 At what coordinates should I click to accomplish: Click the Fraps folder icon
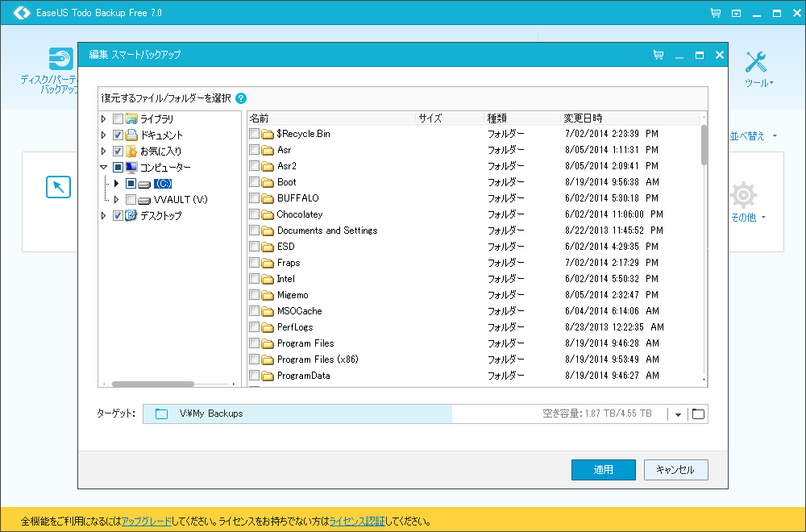pyautogui.click(x=268, y=263)
